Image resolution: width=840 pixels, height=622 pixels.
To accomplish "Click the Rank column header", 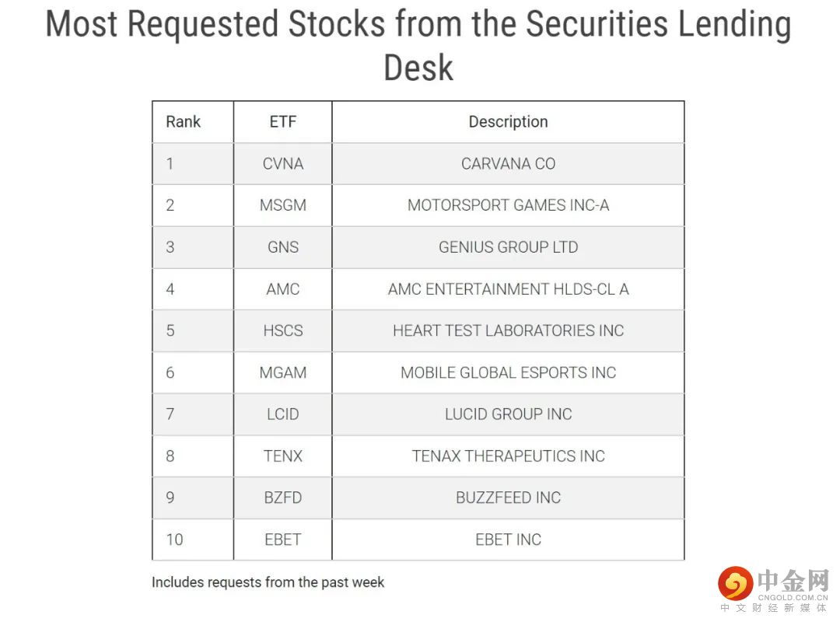I will click(x=183, y=122).
